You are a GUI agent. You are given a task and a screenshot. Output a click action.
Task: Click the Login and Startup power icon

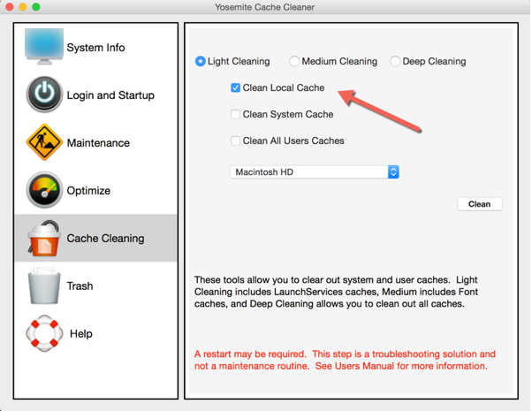tap(44, 95)
